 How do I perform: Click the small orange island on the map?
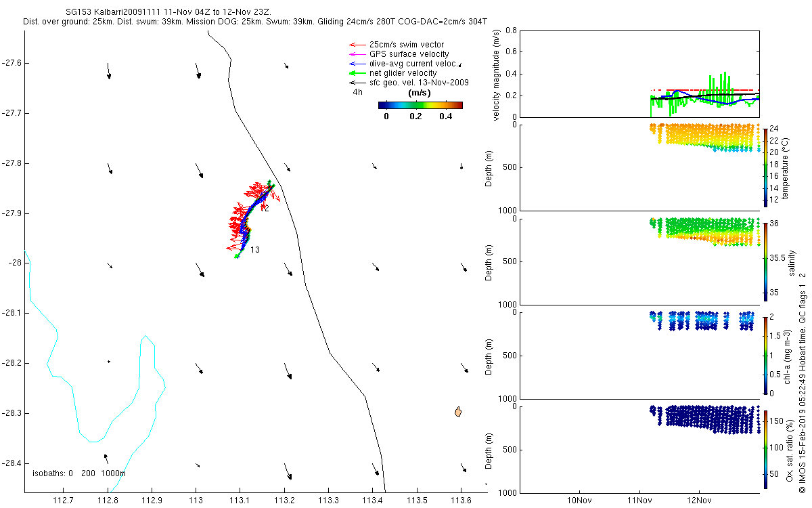[x=459, y=412]
